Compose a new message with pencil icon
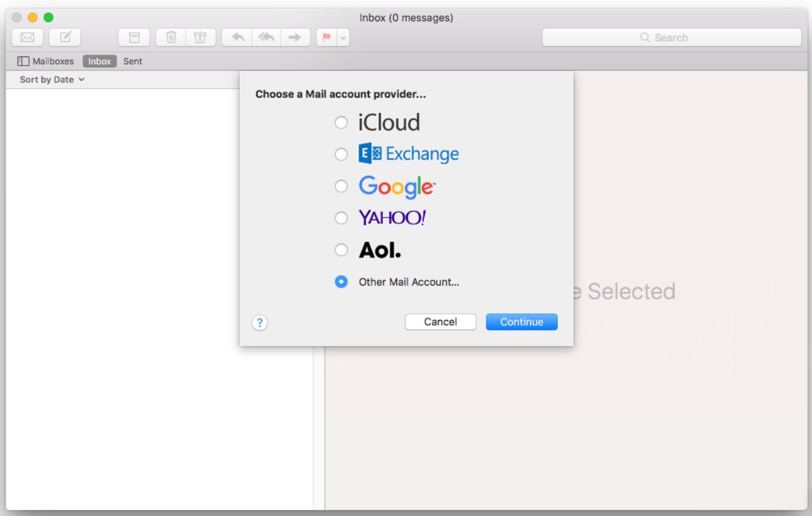 pyautogui.click(x=65, y=37)
